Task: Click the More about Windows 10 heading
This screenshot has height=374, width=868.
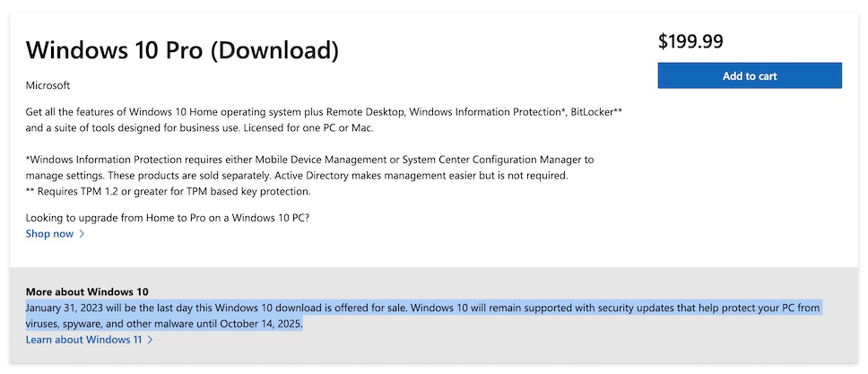Action: click(87, 291)
